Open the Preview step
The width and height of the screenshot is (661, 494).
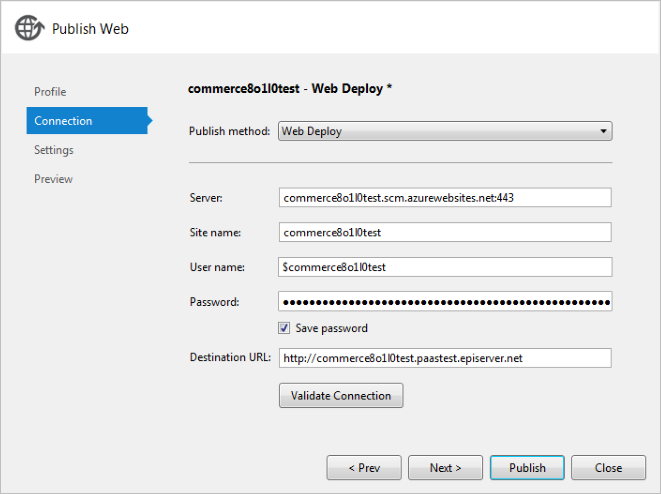tap(53, 179)
